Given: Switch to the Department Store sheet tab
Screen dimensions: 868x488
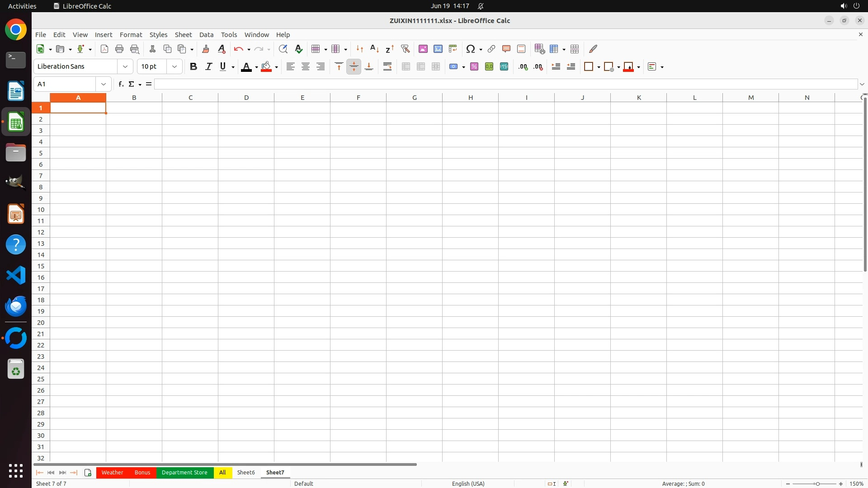Looking at the screenshot, I should pos(184,472).
